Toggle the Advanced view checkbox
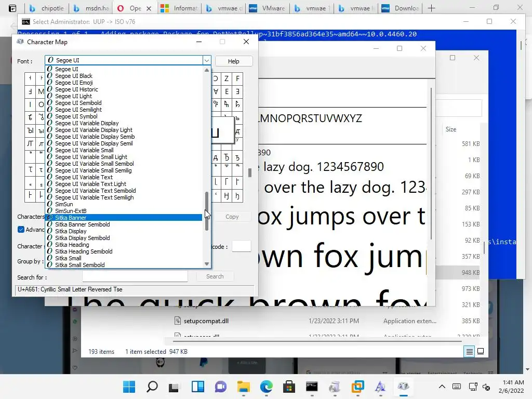 click(x=21, y=230)
